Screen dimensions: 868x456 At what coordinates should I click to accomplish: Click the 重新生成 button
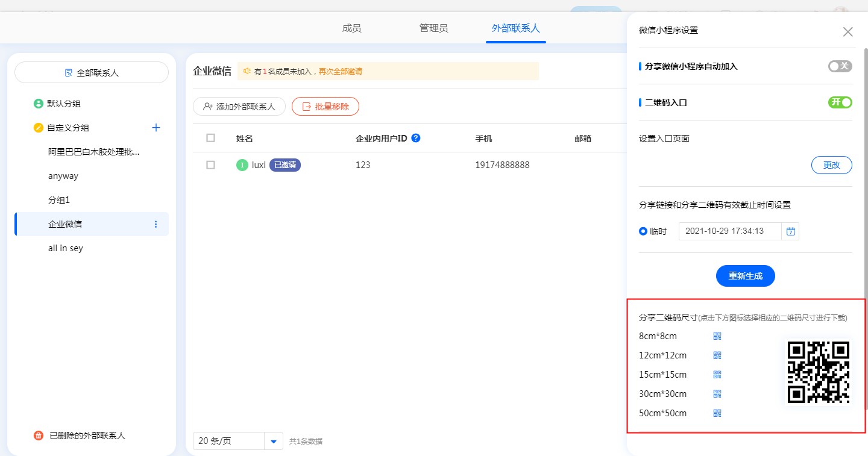tap(745, 276)
